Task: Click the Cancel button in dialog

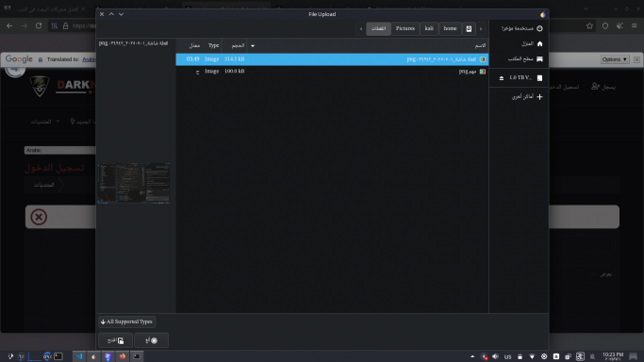Action: tap(151, 340)
